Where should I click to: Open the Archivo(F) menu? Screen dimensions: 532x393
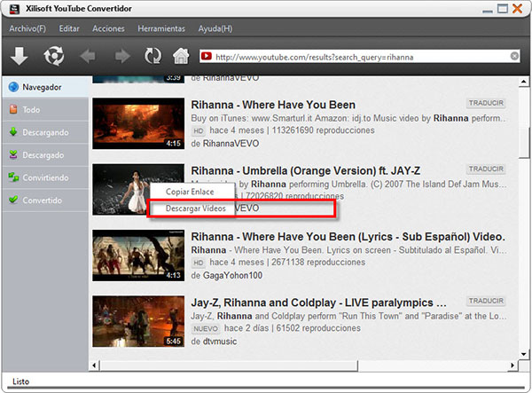pos(27,28)
